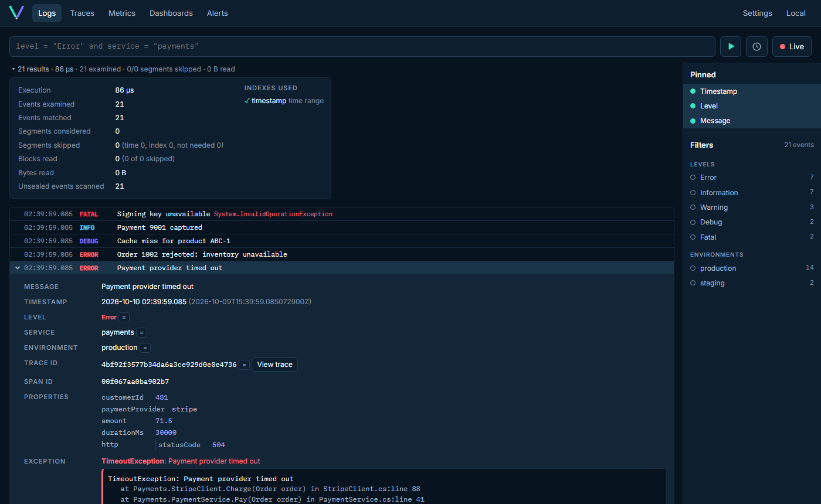This screenshot has width=821, height=504.
Task: Filter by production environment
Action: 752,268
